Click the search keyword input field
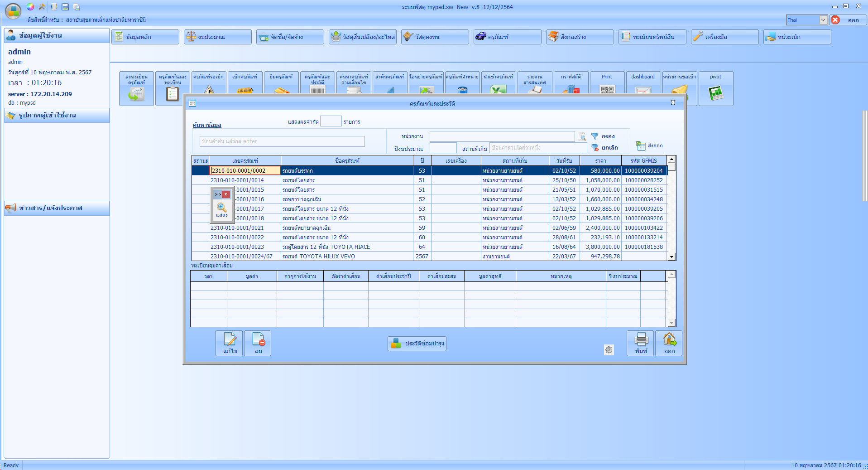The image size is (868, 470). coord(282,141)
